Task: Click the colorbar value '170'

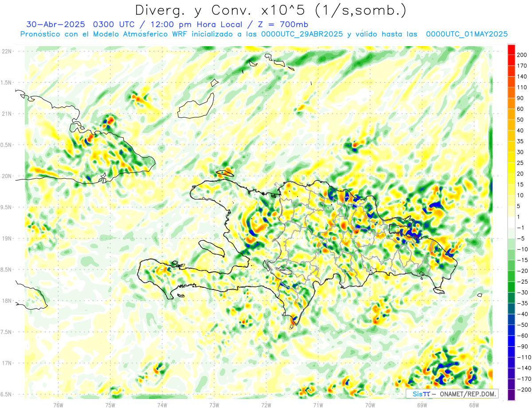Action: 522,66
